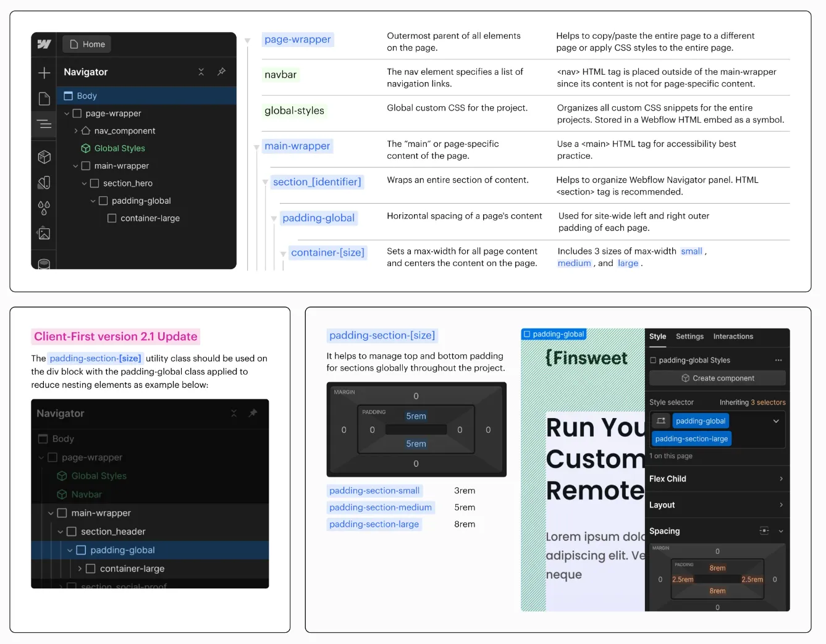Viewport: 826px width, 644px height.
Task: Click the green cube beside Global Styles in top Navigator
Action: 86,148
